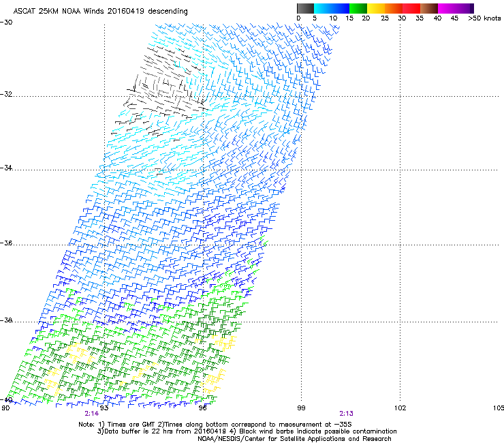Viewport: 504px width, 443px height.
Task: Click the title 'ASCAT 25KM NOAA Winds 20160419 descending'
Action: (x=100, y=12)
